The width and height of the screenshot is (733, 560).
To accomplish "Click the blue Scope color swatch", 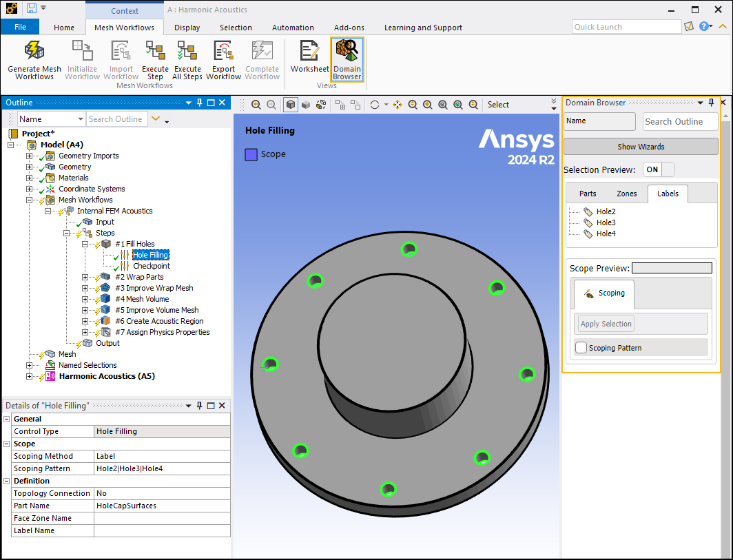I will [251, 154].
